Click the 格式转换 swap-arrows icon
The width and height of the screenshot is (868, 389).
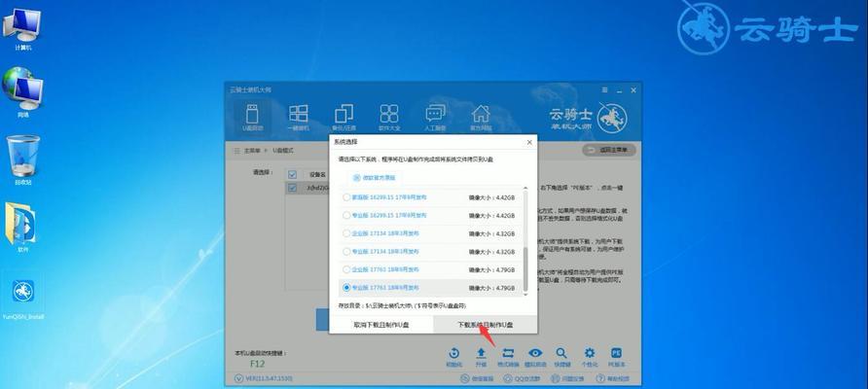click(x=508, y=357)
